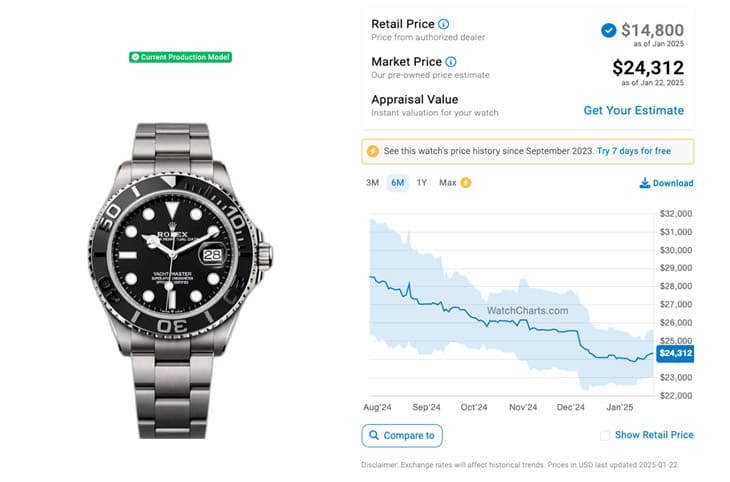The width and height of the screenshot is (730, 482).
Task: Switch chart to Max range
Action: (x=447, y=183)
